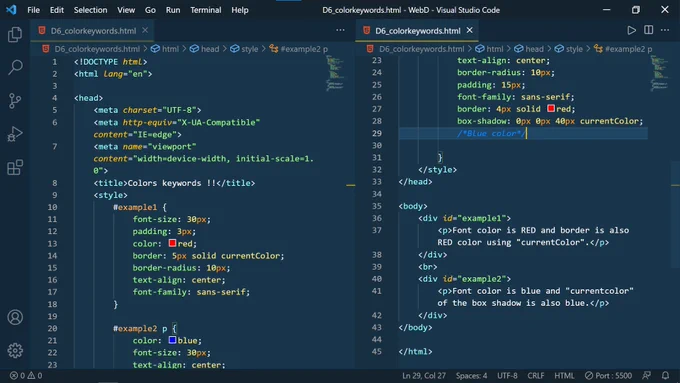Open the Edit menu
This screenshot has width=680, height=383.
coord(56,10)
